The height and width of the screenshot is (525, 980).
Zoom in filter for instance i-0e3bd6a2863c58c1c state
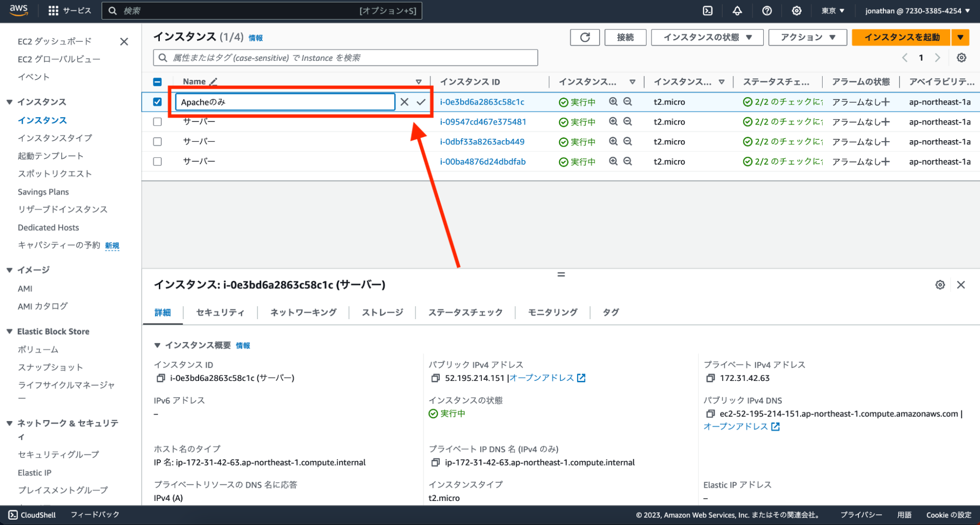pyautogui.click(x=613, y=101)
